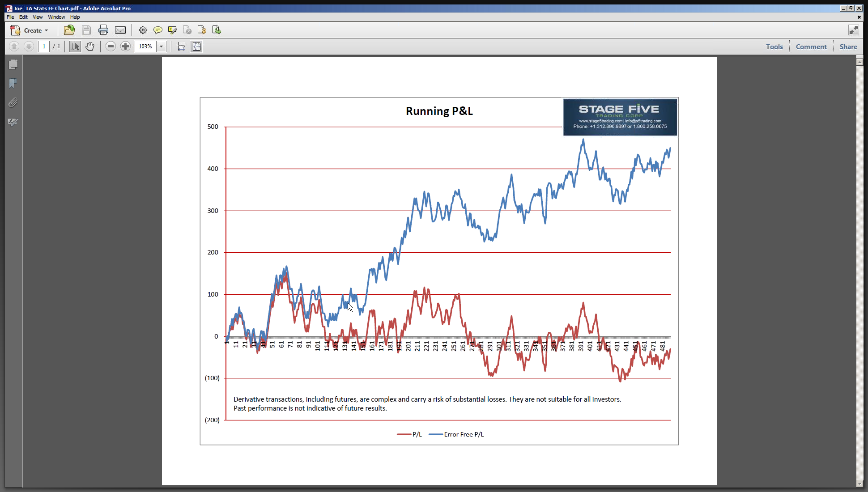Image resolution: width=868 pixels, height=492 pixels.
Task: Click the (200) axis label
Action: [212, 420]
